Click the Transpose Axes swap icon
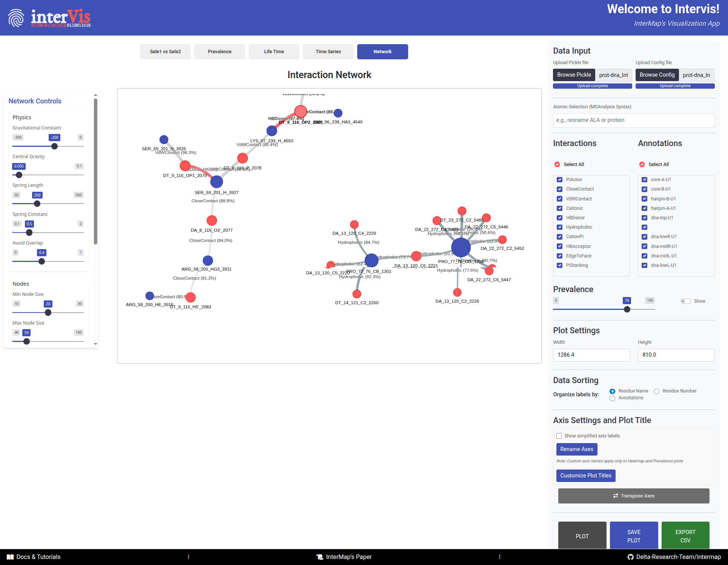Image resolution: width=728 pixels, height=565 pixels. tap(616, 496)
